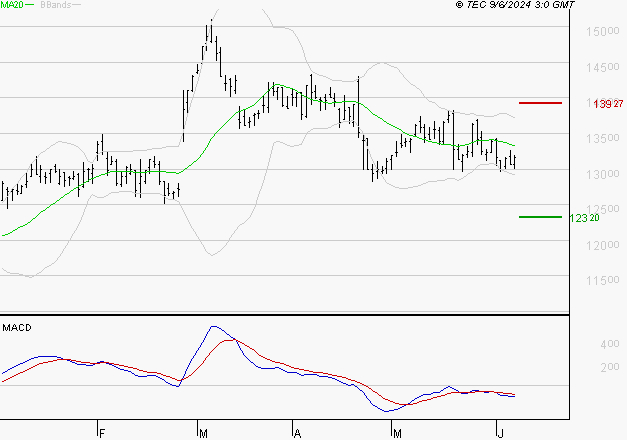Click the 13500 price axis label

click(x=603, y=138)
